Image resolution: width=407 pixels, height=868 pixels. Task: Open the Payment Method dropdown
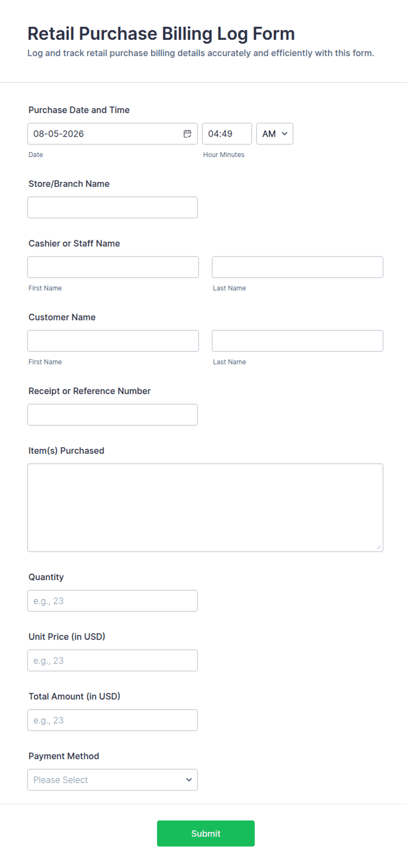pyautogui.click(x=112, y=780)
